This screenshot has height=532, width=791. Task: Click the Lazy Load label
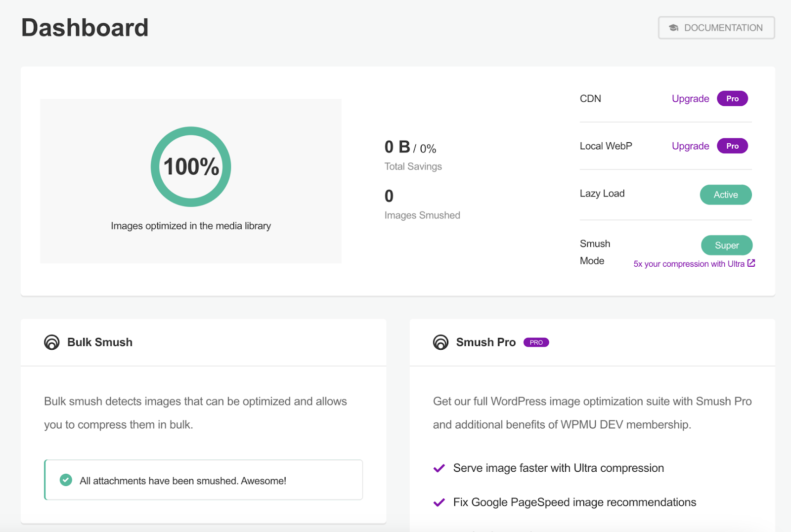click(x=602, y=194)
